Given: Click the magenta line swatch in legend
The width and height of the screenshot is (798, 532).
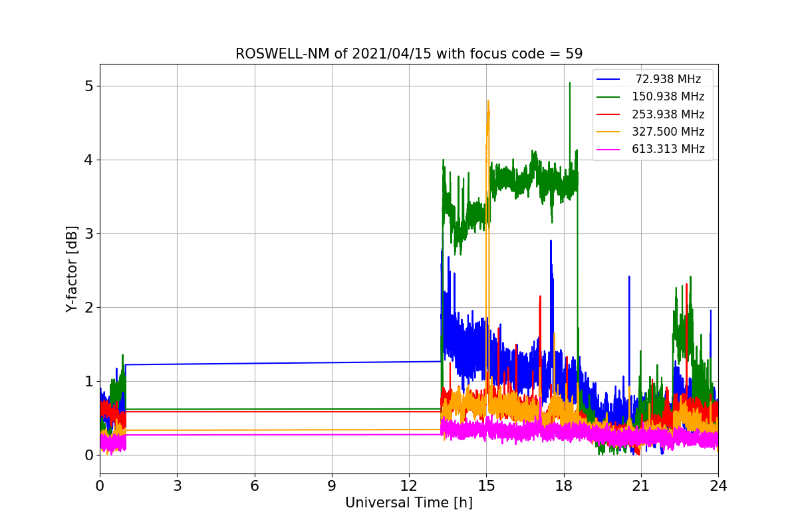Looking at the screenshot, I should 609,149.
